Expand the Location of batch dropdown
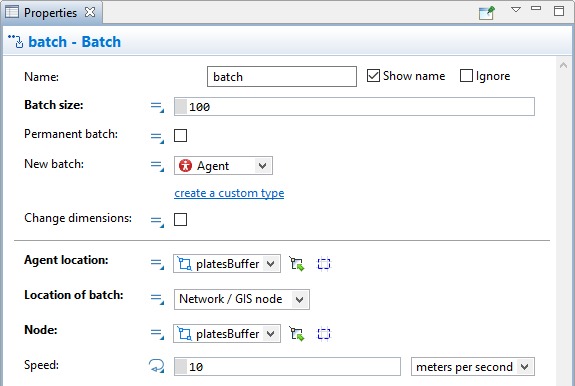 pos(242,299)
